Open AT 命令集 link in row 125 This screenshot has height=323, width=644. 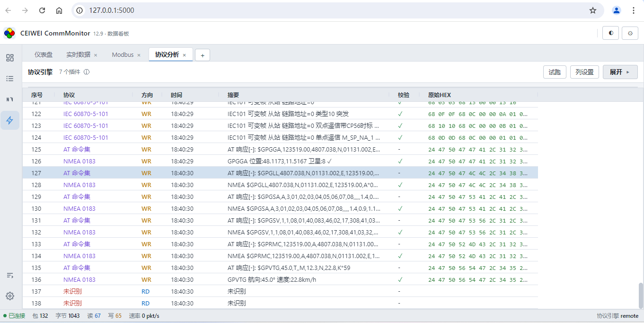click(x=77, y=149)
